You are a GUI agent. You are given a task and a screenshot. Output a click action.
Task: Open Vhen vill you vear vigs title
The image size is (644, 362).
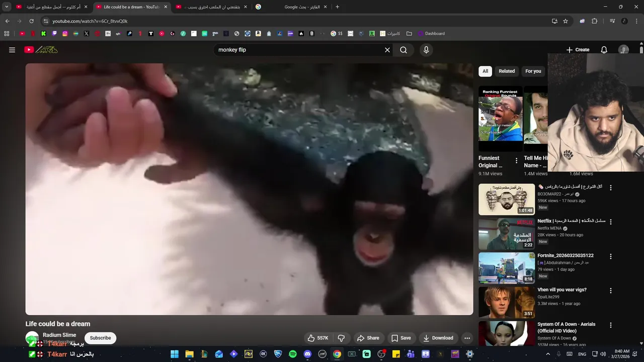click(x=562, y=290)
